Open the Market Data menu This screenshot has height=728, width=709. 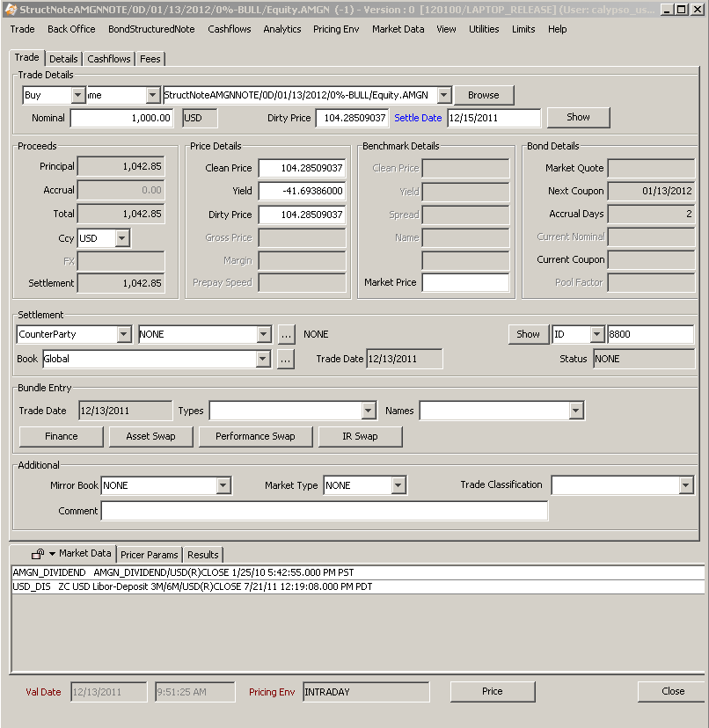click(x=398, y=29)
